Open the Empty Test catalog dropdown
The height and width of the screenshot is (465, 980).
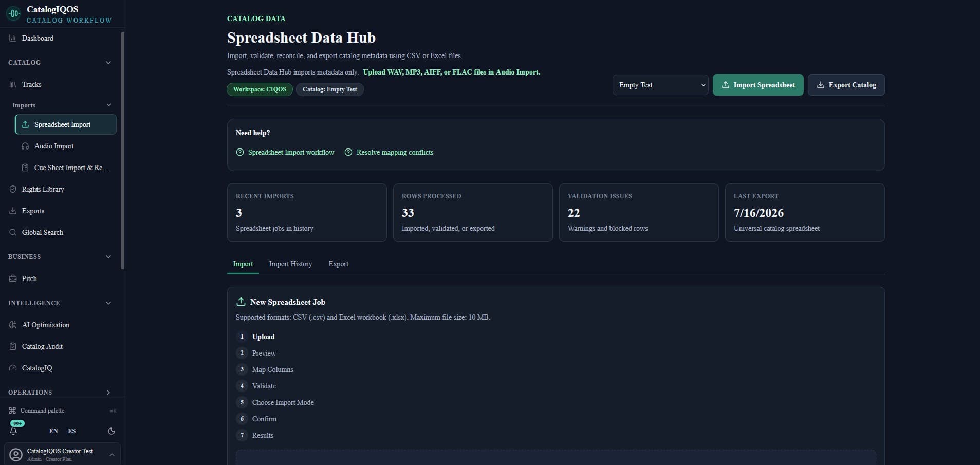pos(660,85)
